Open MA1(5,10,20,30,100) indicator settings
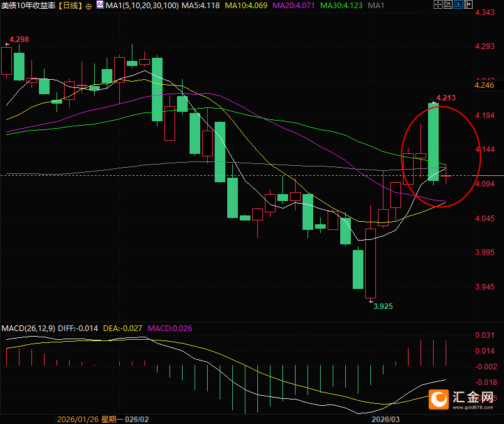 (x=142, y=6)
